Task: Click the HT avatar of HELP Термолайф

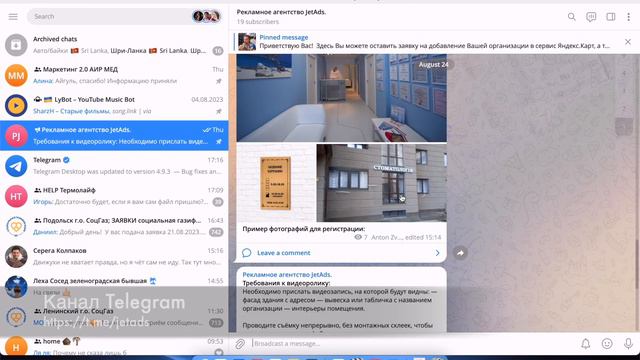Action: coord(16,196)
